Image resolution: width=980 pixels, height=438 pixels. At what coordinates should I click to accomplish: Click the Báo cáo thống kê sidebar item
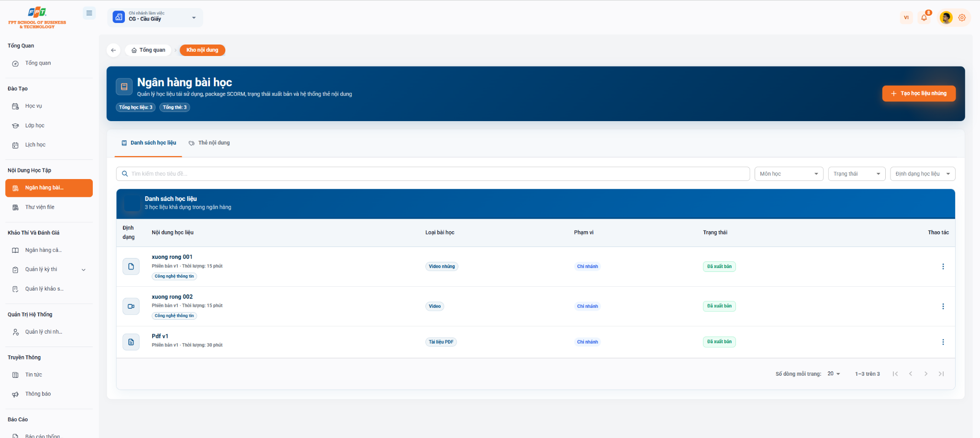click(x=49, y=435)
